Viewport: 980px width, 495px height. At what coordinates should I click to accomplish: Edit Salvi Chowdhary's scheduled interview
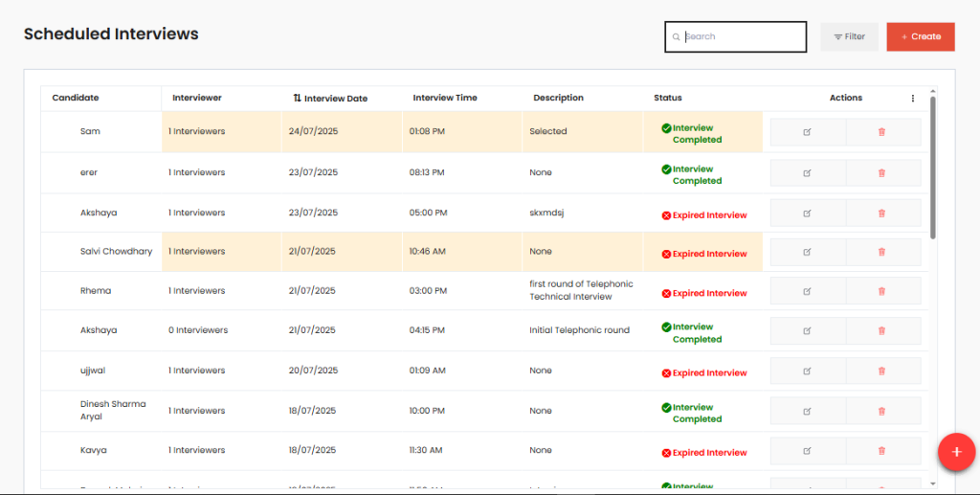(x=807, y=252)
